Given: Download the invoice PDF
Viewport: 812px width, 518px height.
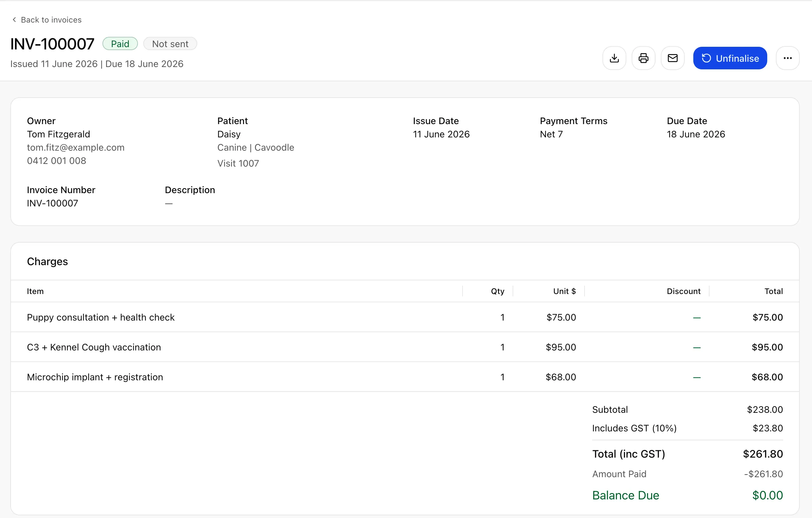Looking at the screenshot, I should 614,58.
